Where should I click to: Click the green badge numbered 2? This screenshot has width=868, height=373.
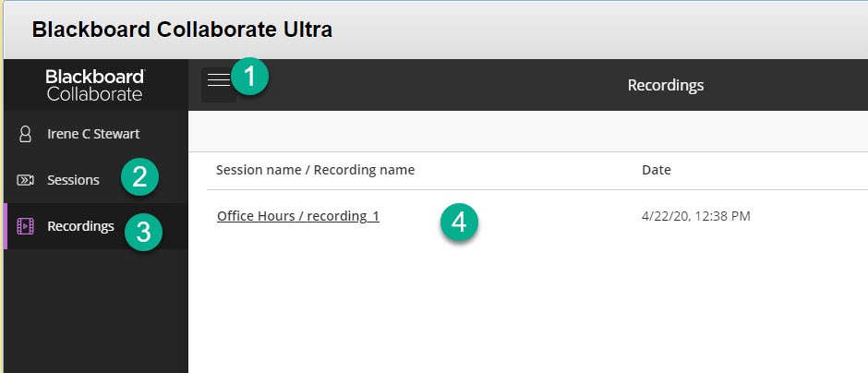139,176
